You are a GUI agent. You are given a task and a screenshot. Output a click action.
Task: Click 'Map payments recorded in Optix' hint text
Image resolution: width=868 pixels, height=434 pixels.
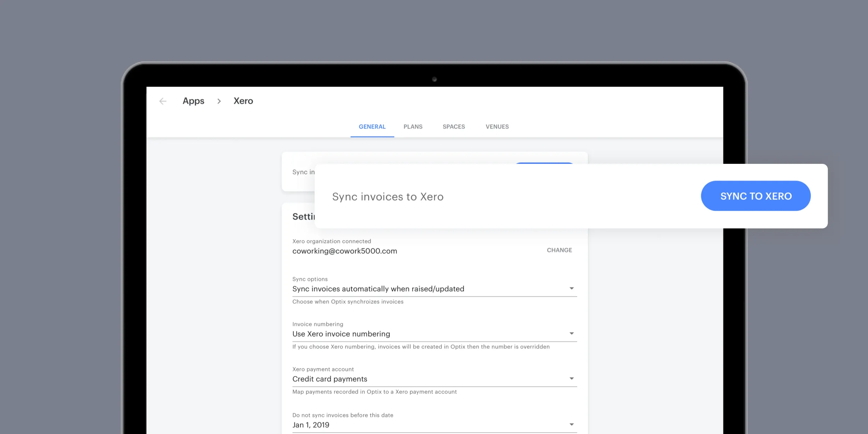tap(375, 392)
